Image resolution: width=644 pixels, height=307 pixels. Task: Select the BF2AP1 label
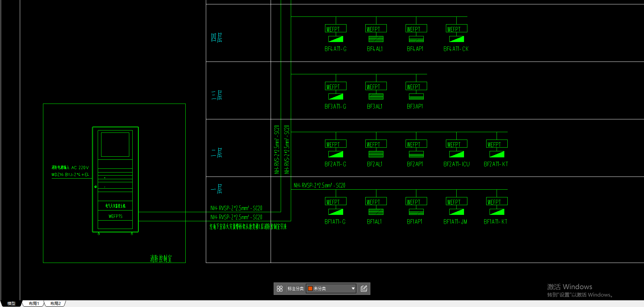[415, 164]
